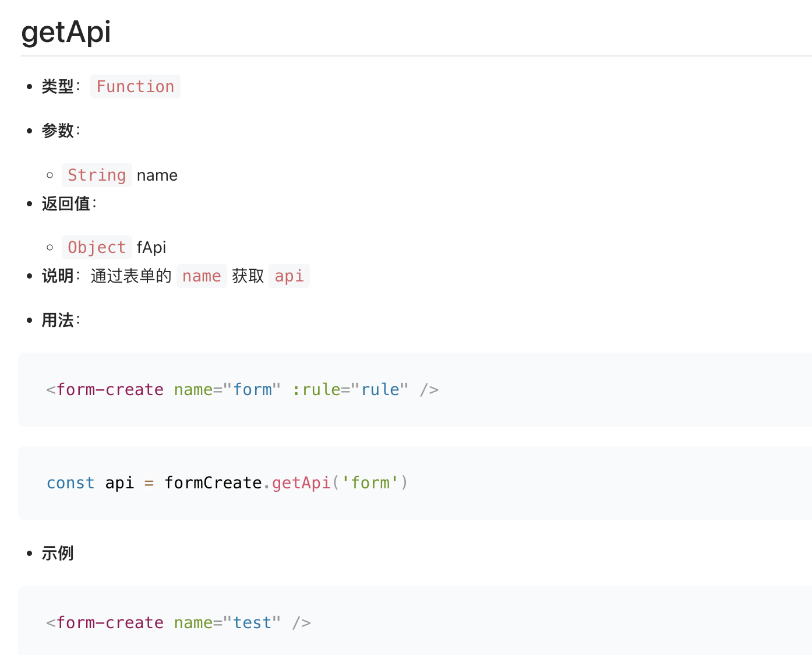Click the inline name code tag
The width and height of the screenshot is (812, 655).
coord(202,276)
